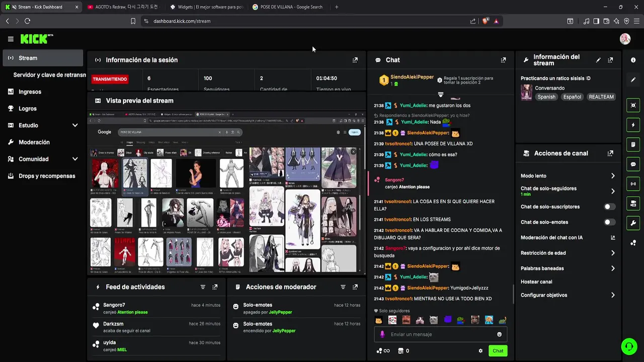The width and height of the screenshot is (644, 362).
Task: Open the hamburger menu next to Kick logo
Action: (x=11, y=39)
